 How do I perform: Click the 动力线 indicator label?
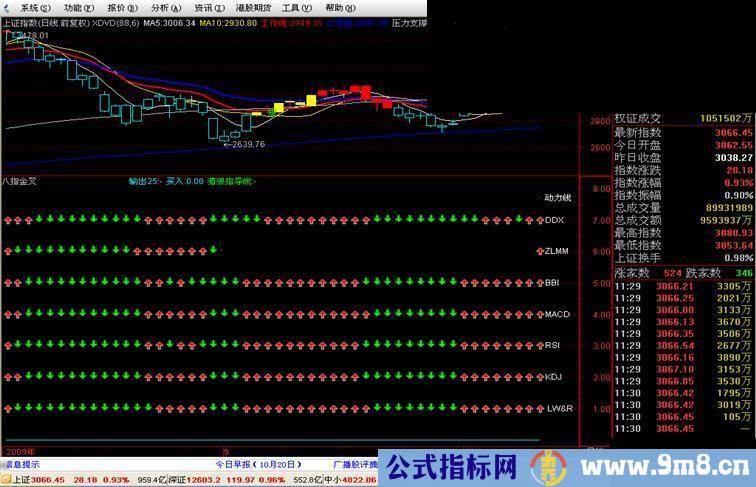[x=557, y=197]
